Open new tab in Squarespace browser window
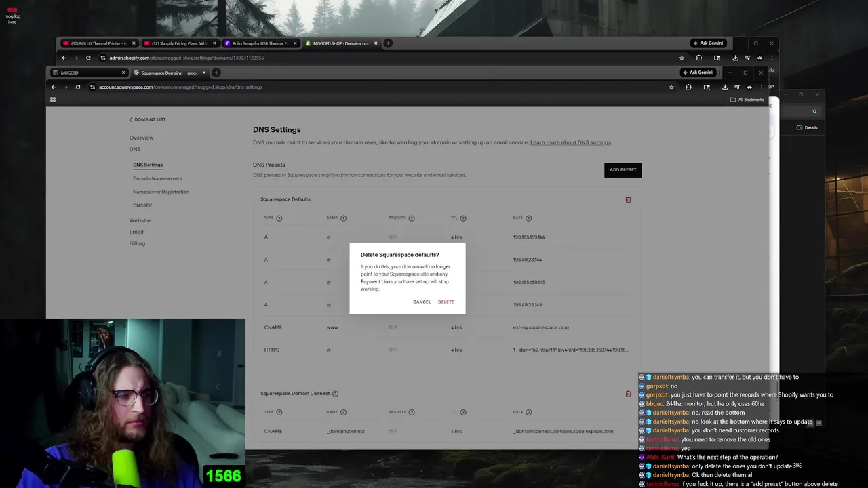868x488 pixels. click(x=216, y=73)
